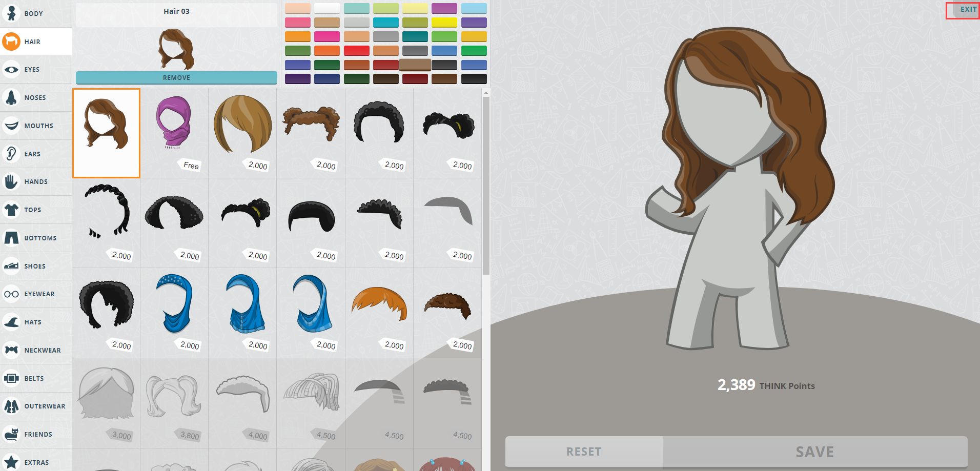Select the black beaded braids hair thumbnail

(x=106, y=223)
